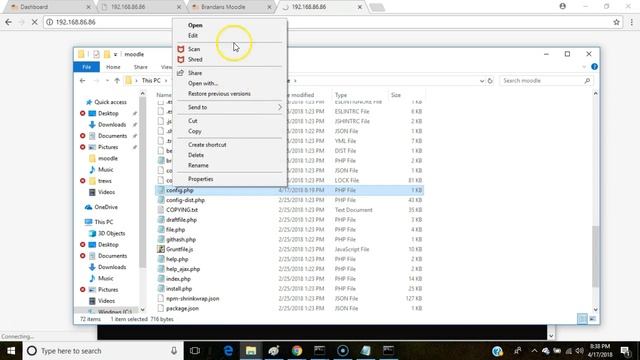640x360 pixels.
Task: Select the McAfee Shred menu entry
Action: [195, 60]
